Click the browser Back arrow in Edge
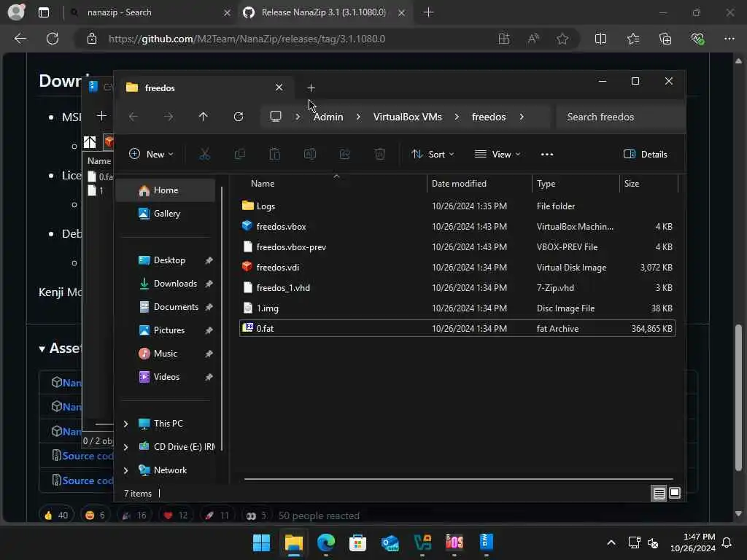This screenshot has width=747, height=560. 20,39
